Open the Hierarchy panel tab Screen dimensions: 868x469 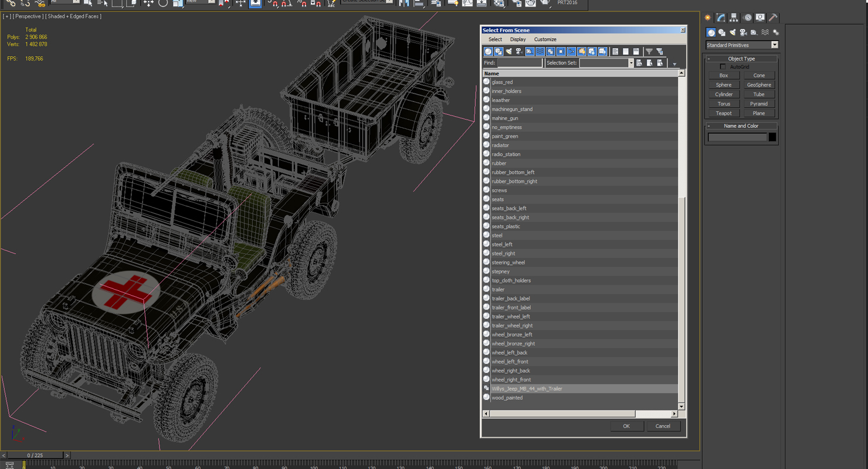pyautogui.click(x=734, y=18)
